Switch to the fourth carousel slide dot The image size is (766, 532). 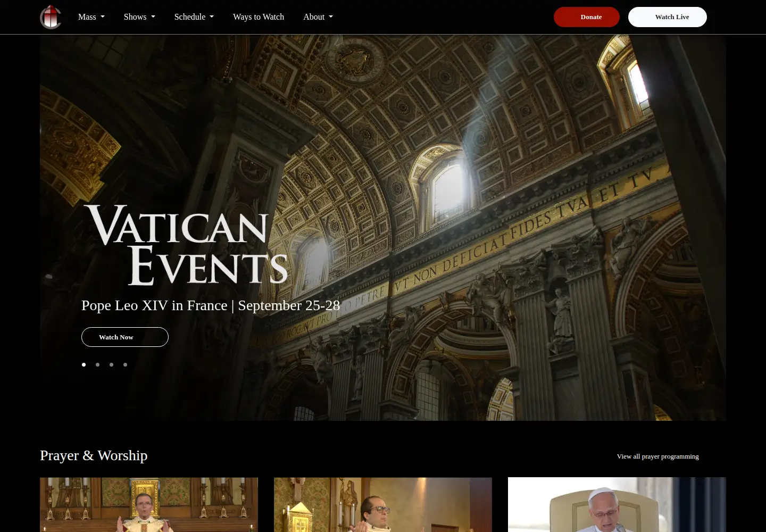(125, 364)
